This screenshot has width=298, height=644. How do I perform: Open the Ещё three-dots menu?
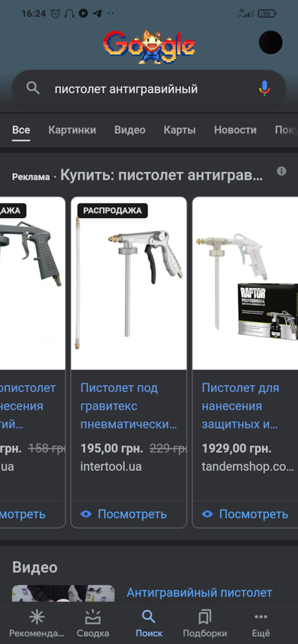coord(261,616)
